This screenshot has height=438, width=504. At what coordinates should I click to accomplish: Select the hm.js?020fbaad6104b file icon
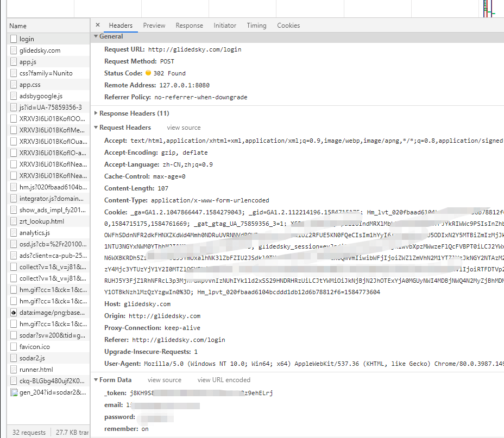[14, 187]
